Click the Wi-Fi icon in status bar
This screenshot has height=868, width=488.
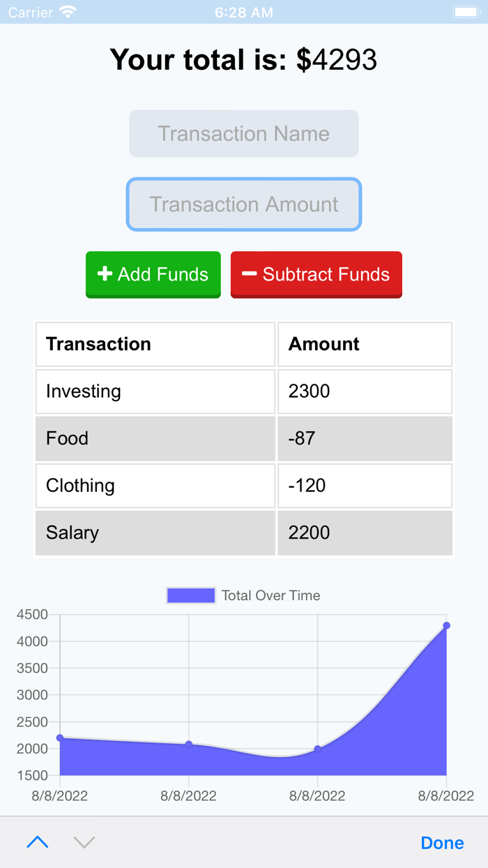(x=66, y=11)
